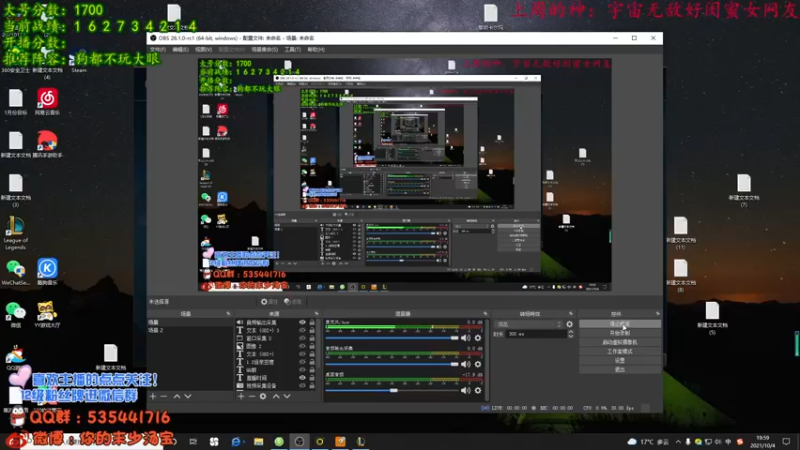Increase transition duration with up arrow
The width and height of the screenshot is (800, 450).
coord(570,332)
